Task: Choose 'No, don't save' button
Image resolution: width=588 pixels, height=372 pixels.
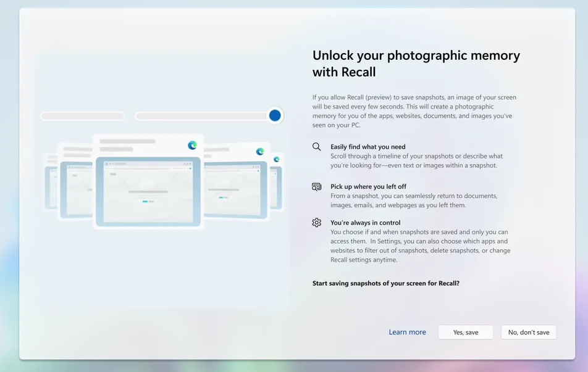Action: [x=528, y=333]
